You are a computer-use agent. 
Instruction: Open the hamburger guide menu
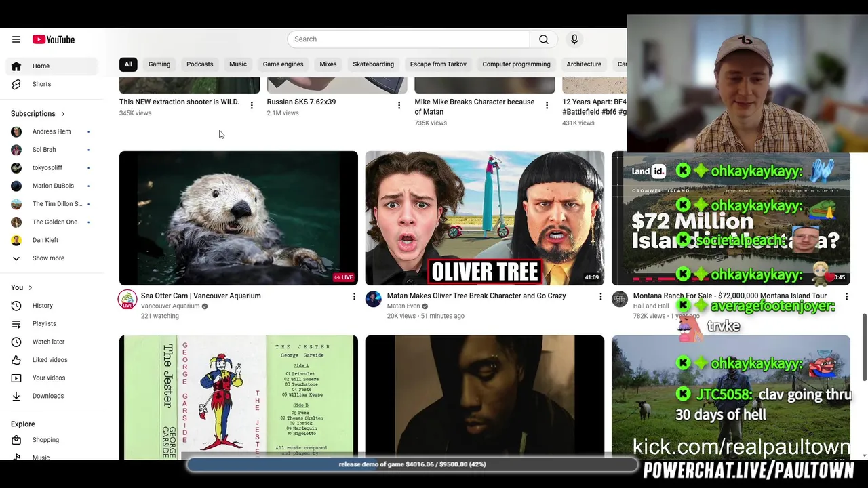click(x=16, y=39)
